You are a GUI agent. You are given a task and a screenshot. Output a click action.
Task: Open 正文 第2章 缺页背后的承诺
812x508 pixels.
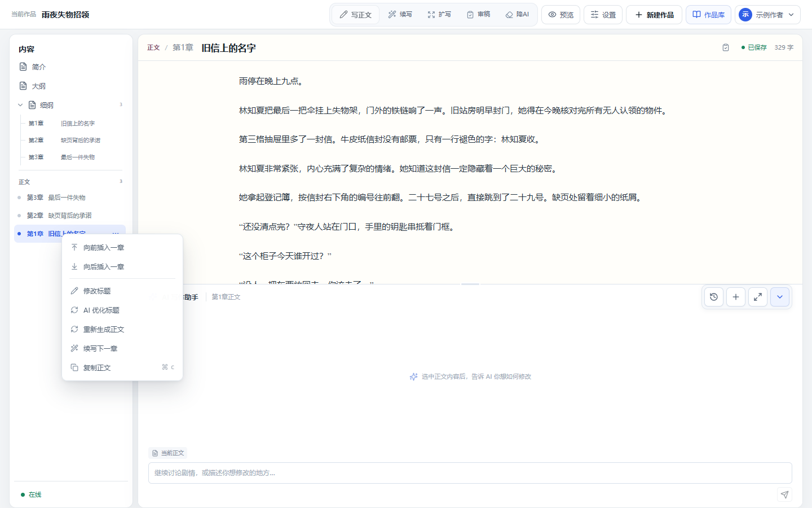pyautogui.click(x=70, y=216)
